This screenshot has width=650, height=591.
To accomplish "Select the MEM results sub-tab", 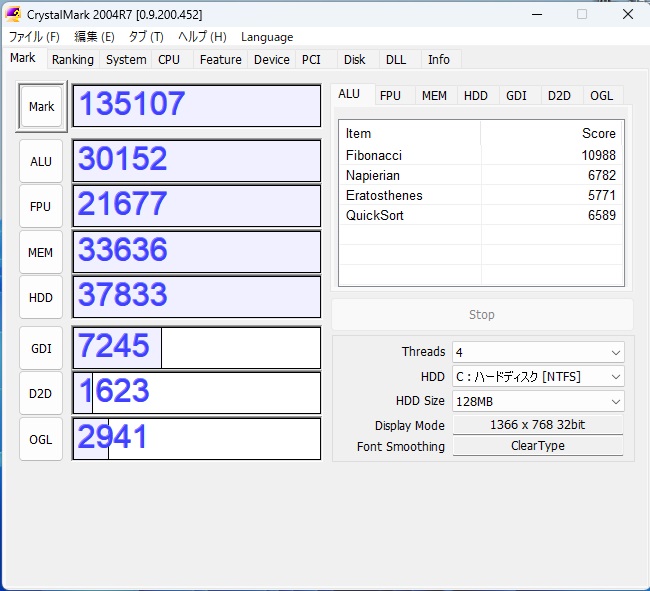I will 434,96.
